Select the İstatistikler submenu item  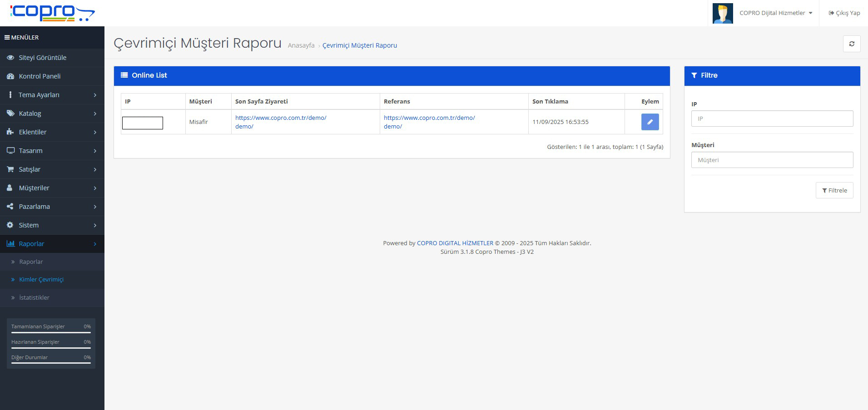[x=34, y=297]
